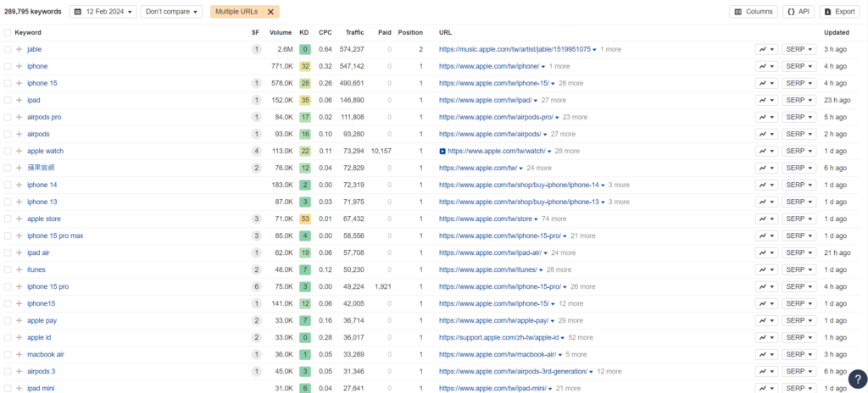Open trend chart for iphone 13 row

766,202
